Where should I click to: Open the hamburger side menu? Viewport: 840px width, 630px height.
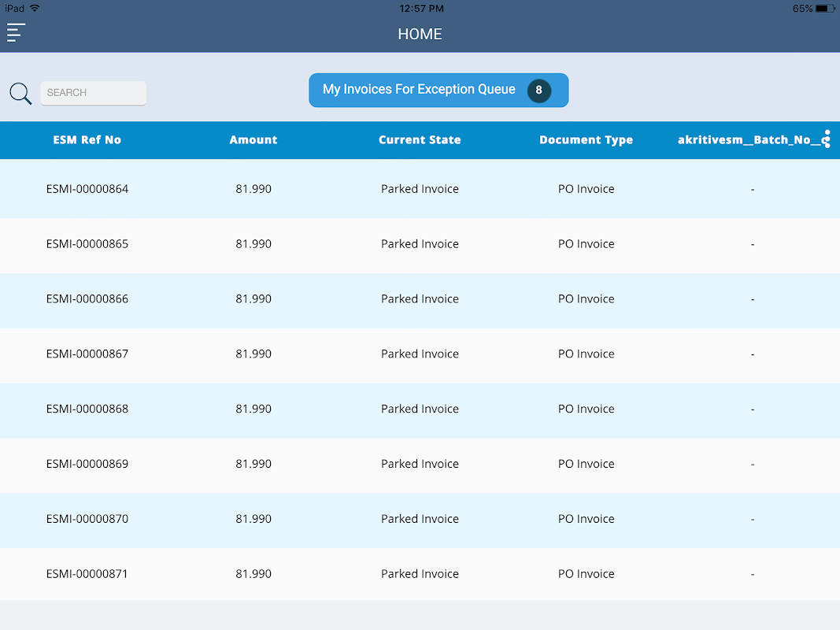[x=16, y=32]
